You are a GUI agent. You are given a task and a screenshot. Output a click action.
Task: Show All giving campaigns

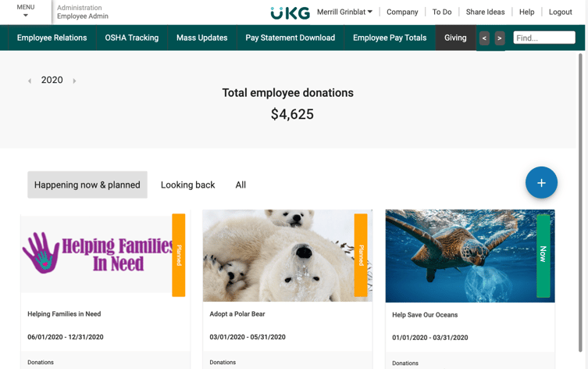point(241,184)
